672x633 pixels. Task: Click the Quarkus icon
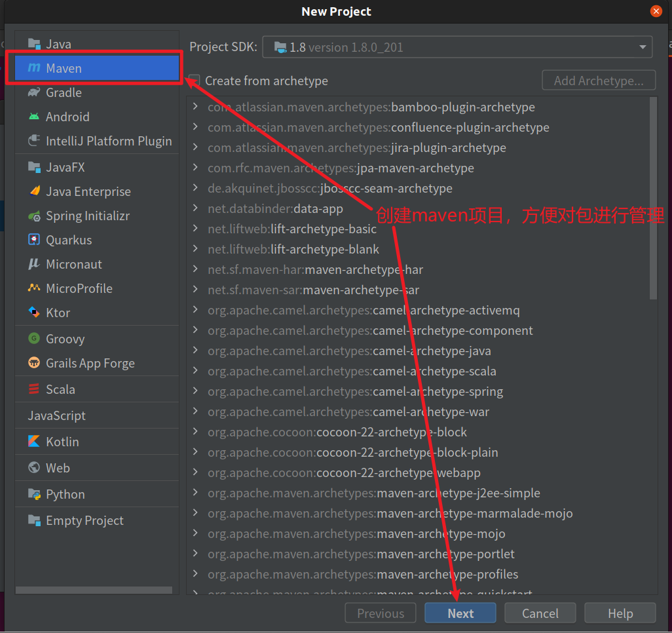34,239
